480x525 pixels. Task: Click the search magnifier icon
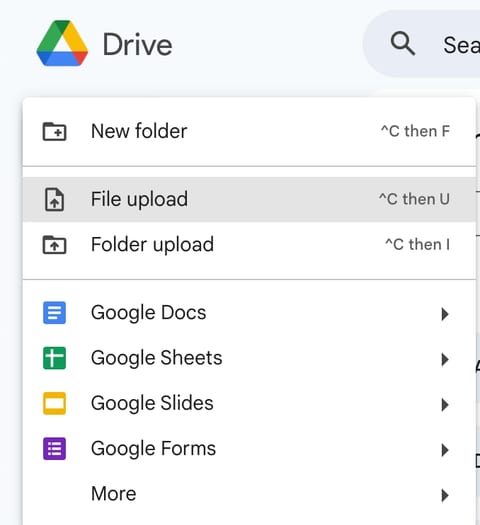403,44
